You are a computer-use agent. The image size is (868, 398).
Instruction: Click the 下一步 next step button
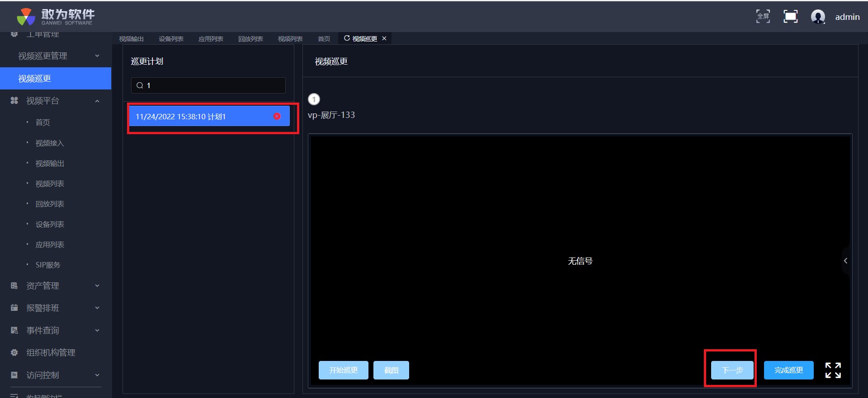[732, 370]
